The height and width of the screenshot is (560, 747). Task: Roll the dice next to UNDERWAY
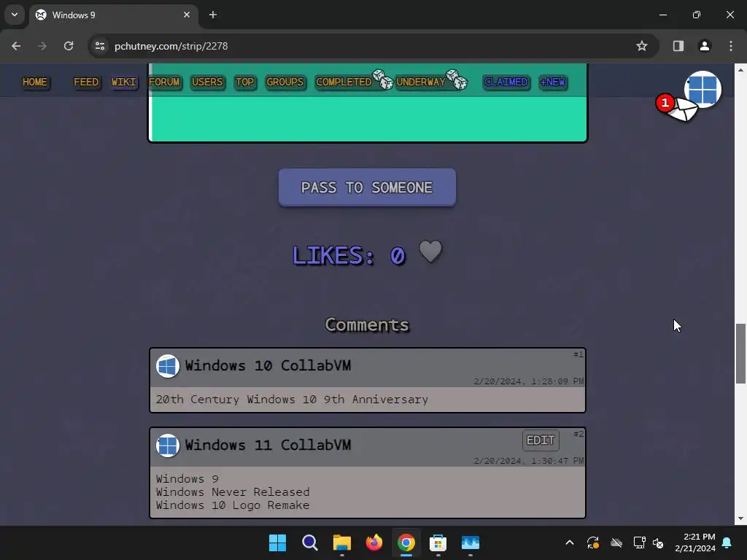pyautogui.click(x=457, y=79)
